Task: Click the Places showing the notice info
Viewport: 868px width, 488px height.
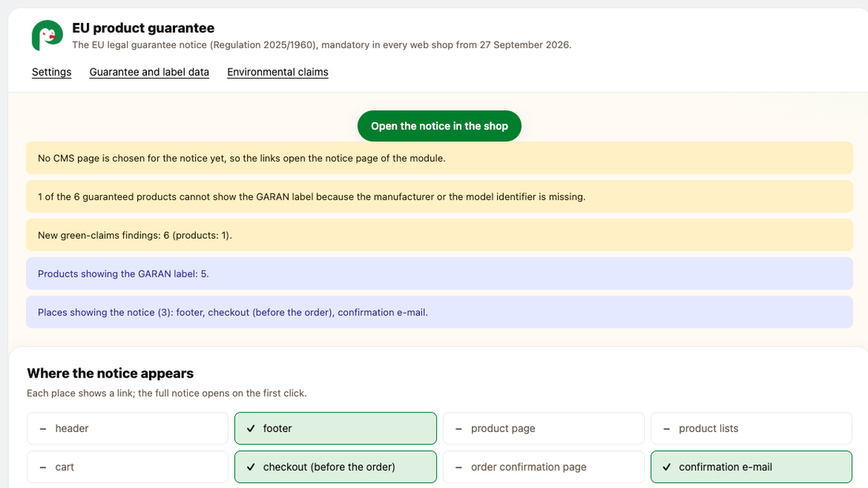Action: [440, 312]
